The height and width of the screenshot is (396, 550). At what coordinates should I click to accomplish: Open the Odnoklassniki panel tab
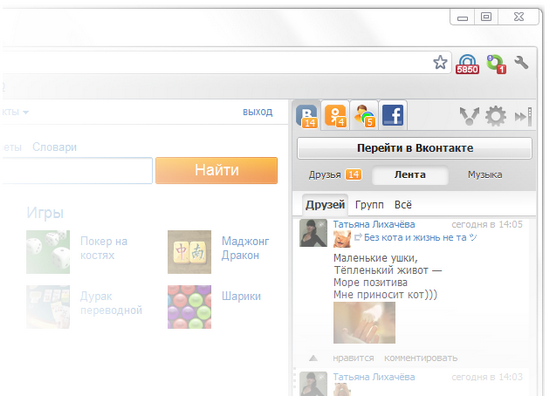(x=336, y=116)
